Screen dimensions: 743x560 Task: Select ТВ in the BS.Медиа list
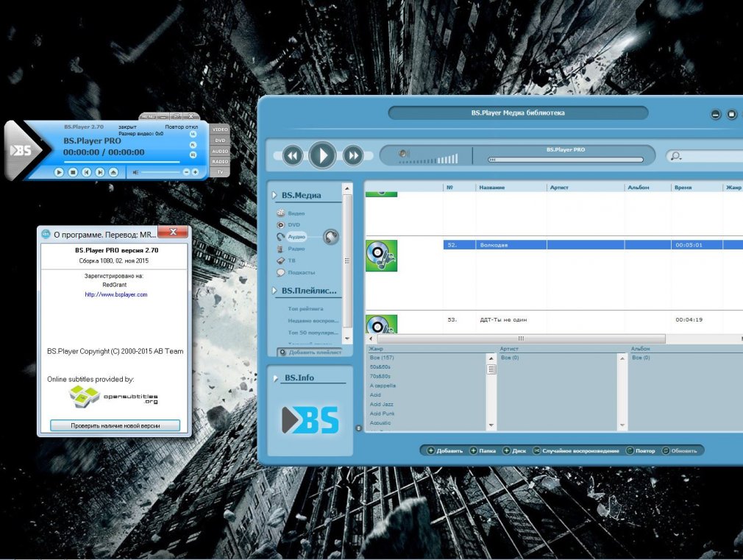pyautogui.click(x=291, y=260)
